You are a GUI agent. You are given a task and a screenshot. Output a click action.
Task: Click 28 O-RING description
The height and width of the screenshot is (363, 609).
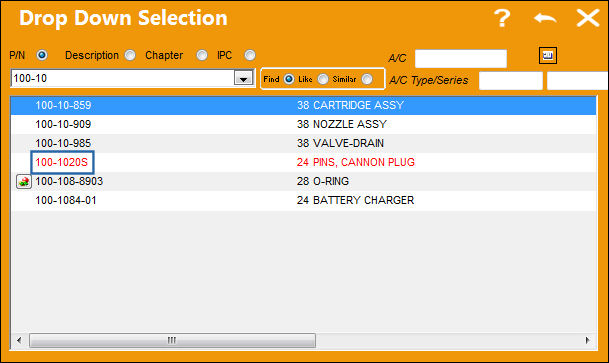[323, 181]
